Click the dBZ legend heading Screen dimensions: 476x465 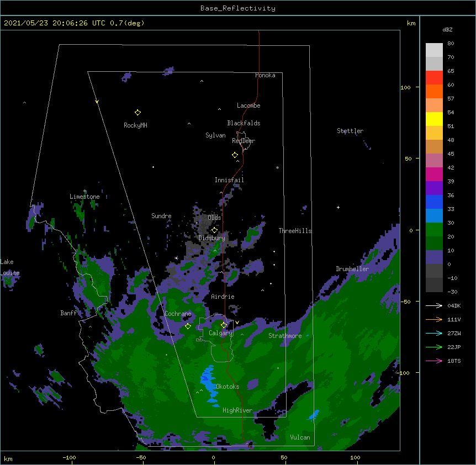(447, 29)
